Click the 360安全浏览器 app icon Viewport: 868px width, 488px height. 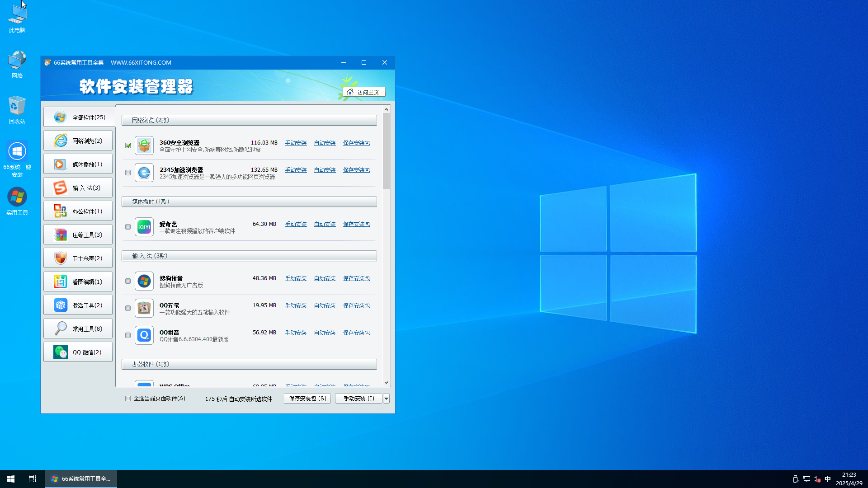(x=144, y=145)
